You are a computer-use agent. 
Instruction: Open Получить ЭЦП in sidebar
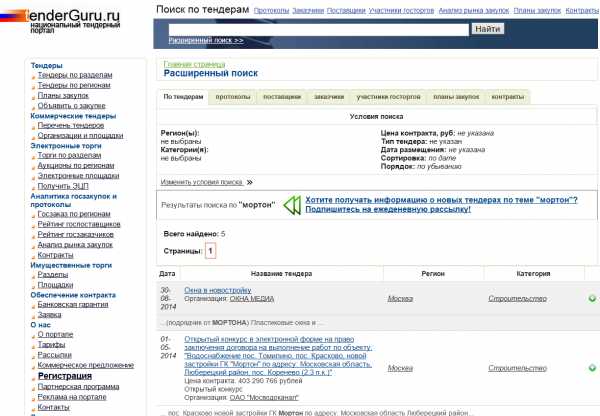click(x=63, y=186)
